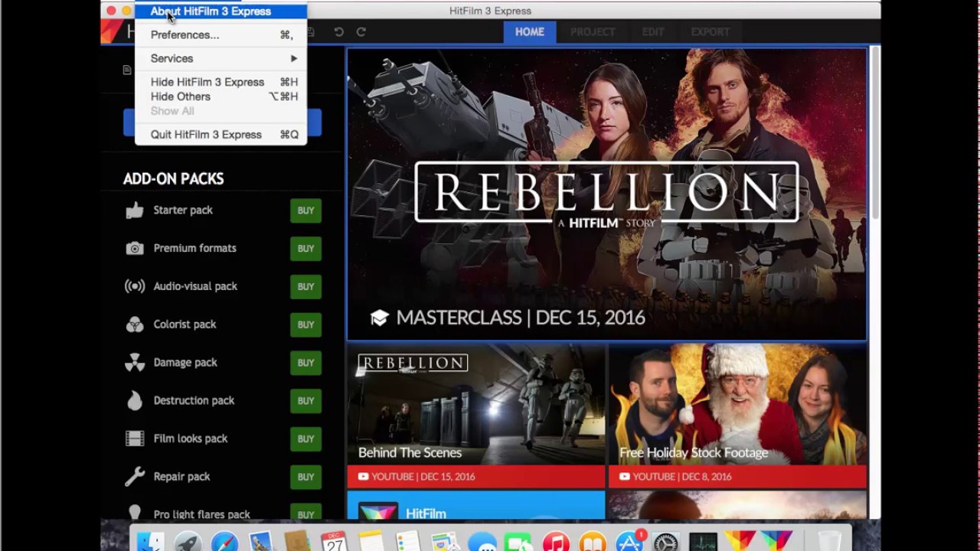
Task: Click the Undo arrow icon in toolbar
Action: tap(338, 32)
